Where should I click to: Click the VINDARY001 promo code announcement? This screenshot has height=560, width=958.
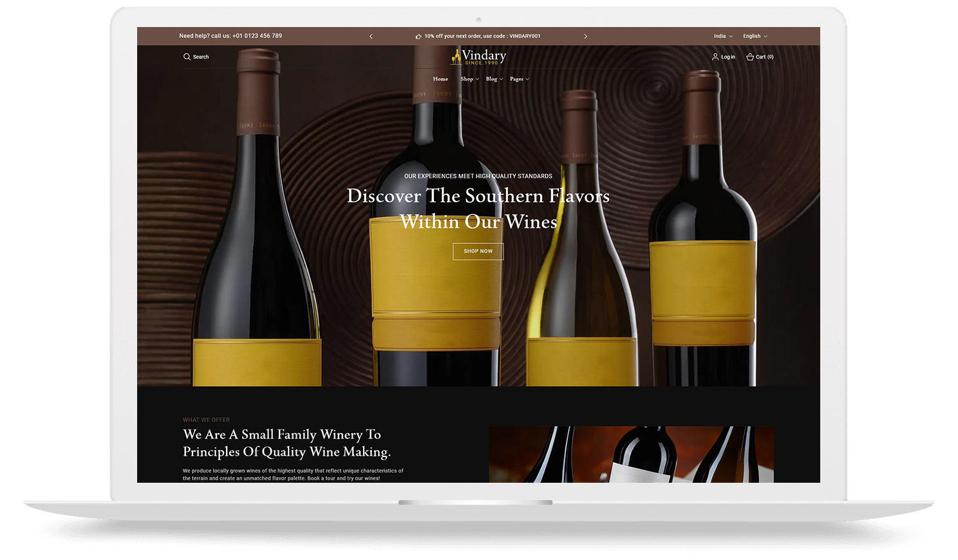click(482, 37)
